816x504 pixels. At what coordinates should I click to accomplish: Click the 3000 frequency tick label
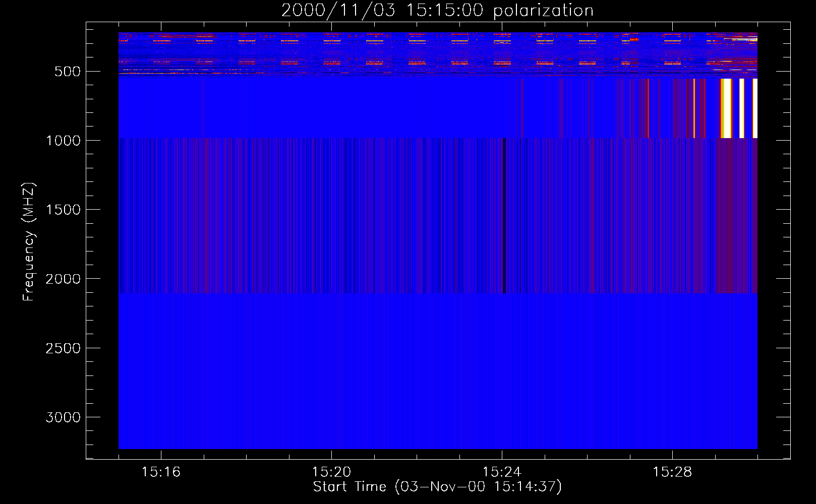point(63,417)
